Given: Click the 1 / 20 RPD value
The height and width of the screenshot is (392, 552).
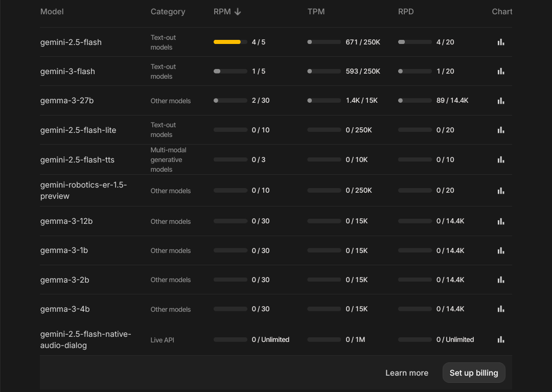Looking at the screenshot, I should coord(445,72).
